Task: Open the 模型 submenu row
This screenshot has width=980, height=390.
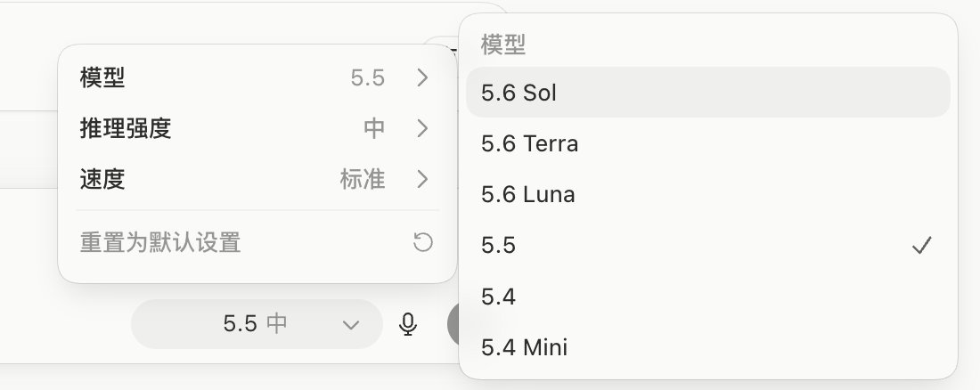Action: (x=257, y=77)
